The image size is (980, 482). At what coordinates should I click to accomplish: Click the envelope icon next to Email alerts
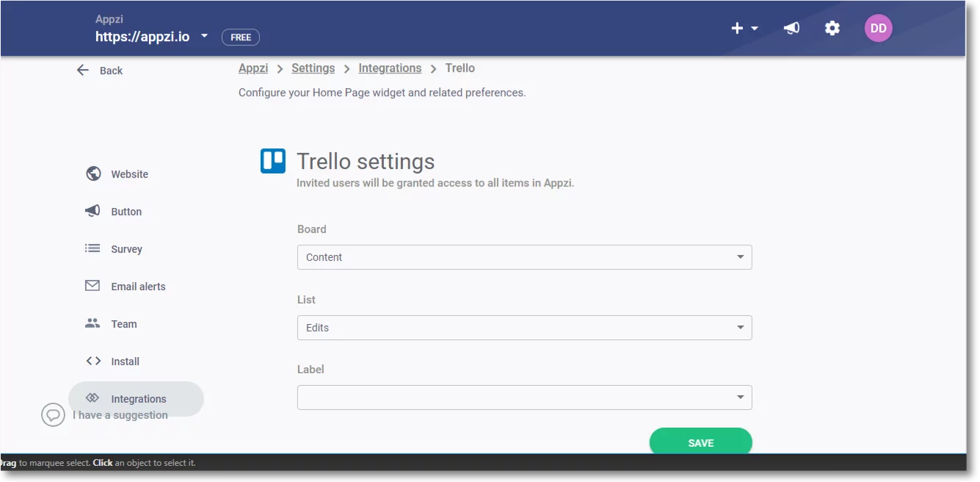pyautogui.click(x=92, y=286)
